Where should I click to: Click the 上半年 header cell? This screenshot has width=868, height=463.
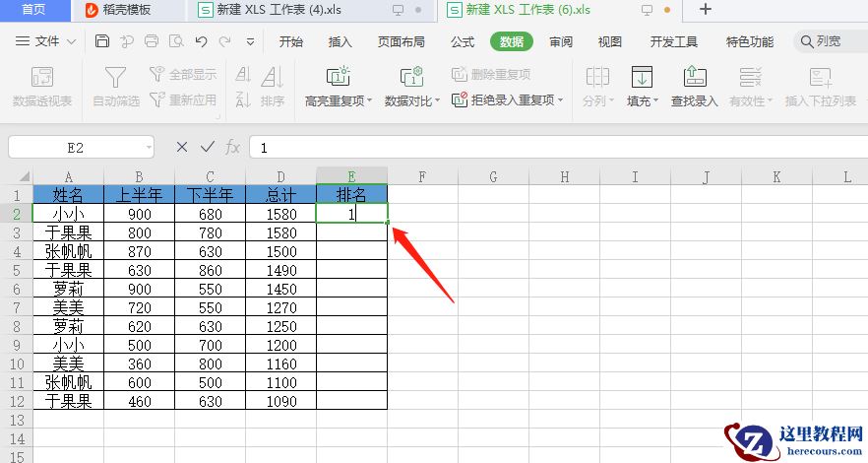click(139, 194)
